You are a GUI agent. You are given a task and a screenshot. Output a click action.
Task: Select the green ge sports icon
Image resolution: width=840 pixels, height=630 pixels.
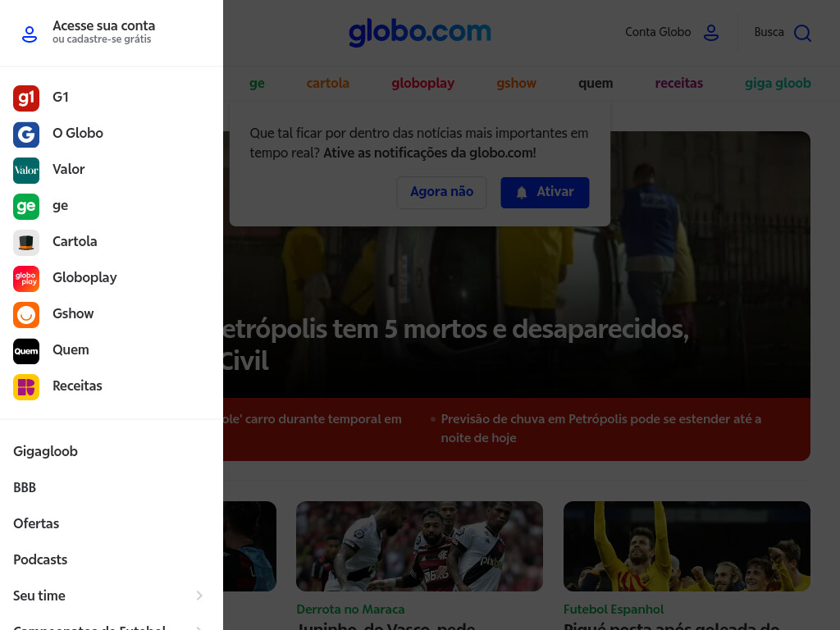click(x=26, y=207)
